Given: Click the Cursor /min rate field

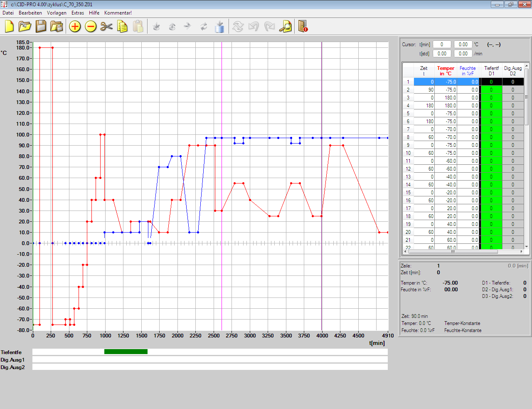Looking at the screenshot, I should click(463, 54).
